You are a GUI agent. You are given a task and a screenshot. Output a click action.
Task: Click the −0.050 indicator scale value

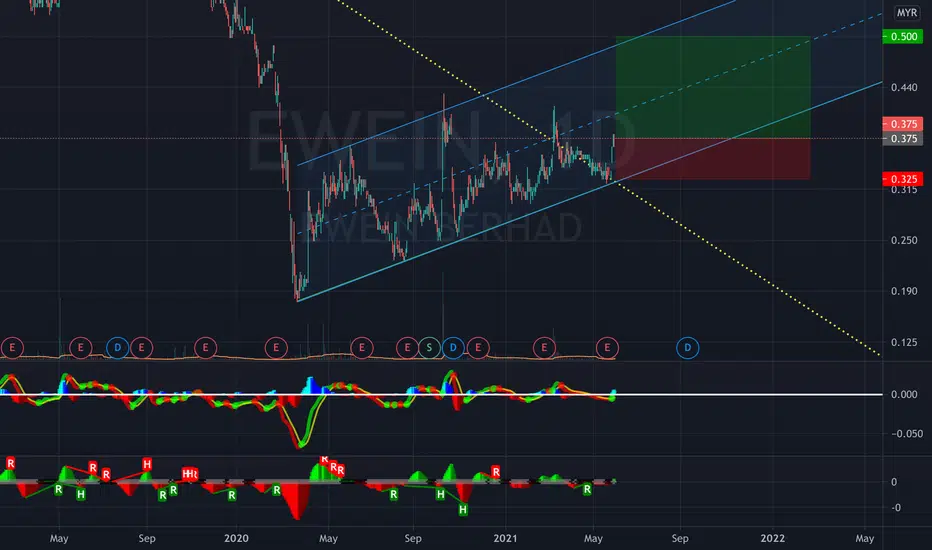point(907,433)
